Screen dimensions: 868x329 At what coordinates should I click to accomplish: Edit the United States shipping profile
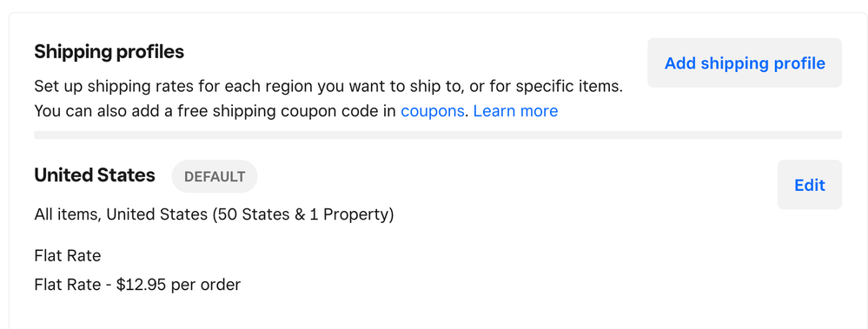[809, 185]
